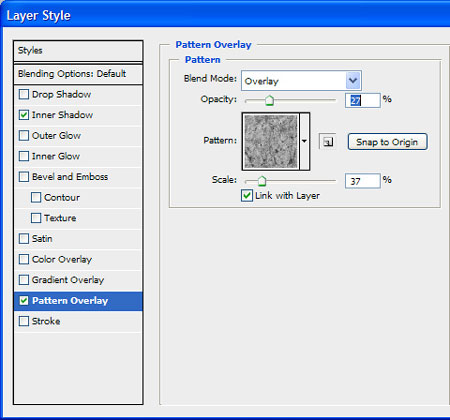The height and width of the screenshot is (420, 450).
Task: Enable the Stroke checkbox
Action: (24, 321)
